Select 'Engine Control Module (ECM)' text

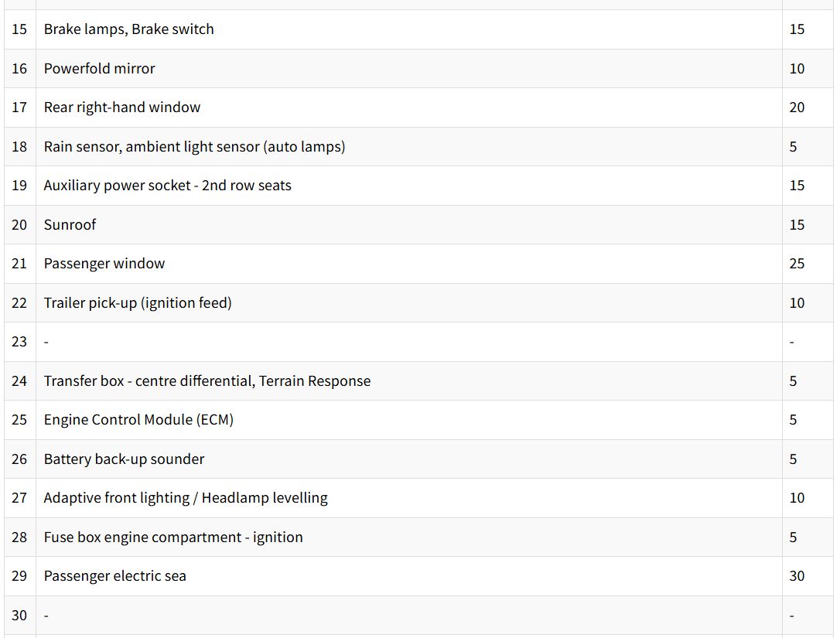(138, 420)
